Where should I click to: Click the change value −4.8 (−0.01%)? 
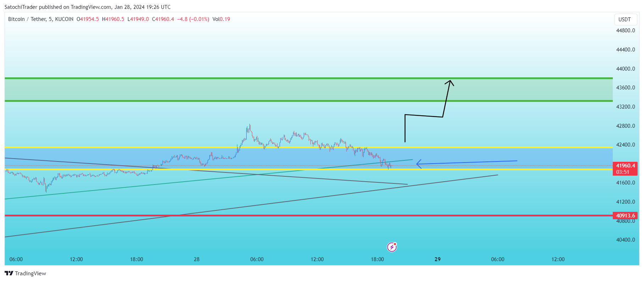193,19
